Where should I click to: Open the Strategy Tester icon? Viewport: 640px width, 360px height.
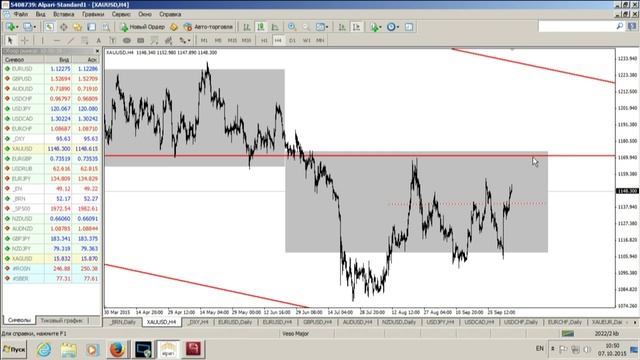coord(106,27)
